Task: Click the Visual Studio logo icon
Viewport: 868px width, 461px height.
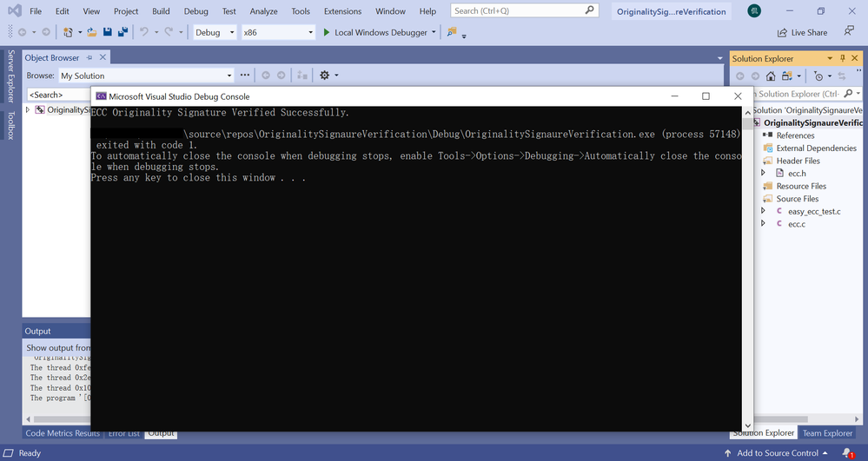Action: pos(15,10)
